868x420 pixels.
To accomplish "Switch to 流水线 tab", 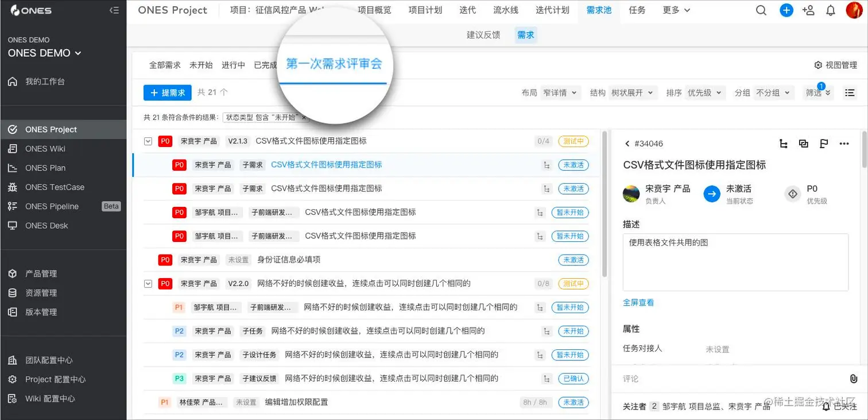I will click(x=506, y=10).
